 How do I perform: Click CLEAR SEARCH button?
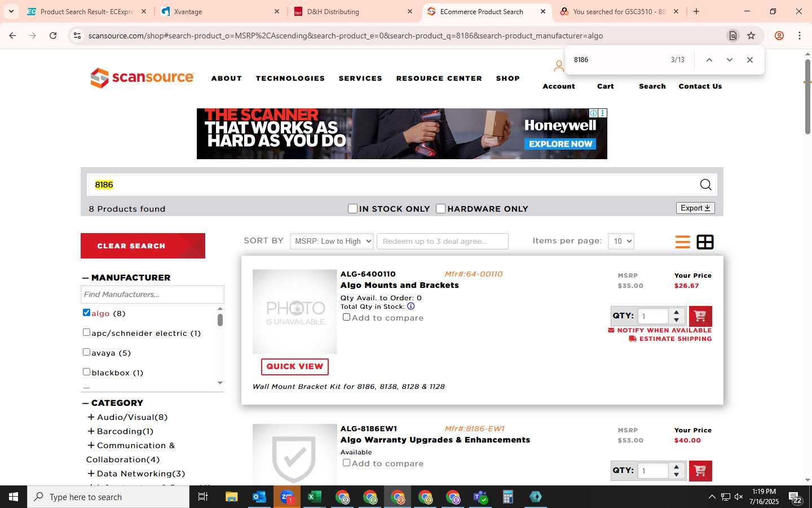point(143,246)
